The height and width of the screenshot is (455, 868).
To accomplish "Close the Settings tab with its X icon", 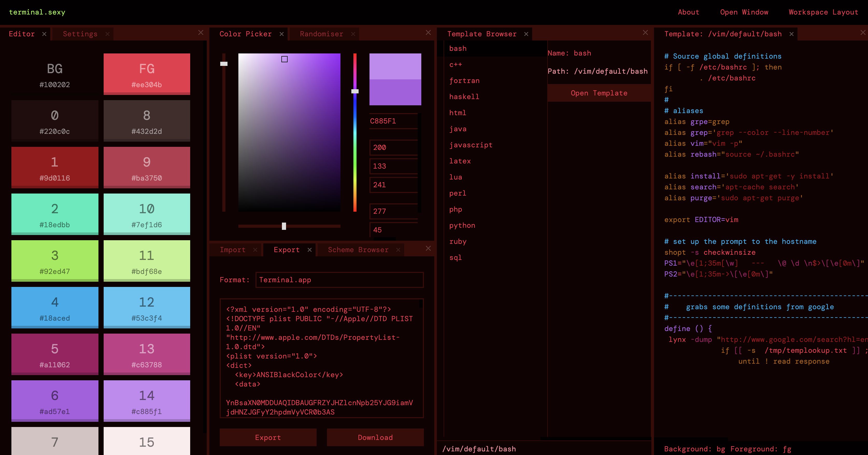I will click(108, 34).
